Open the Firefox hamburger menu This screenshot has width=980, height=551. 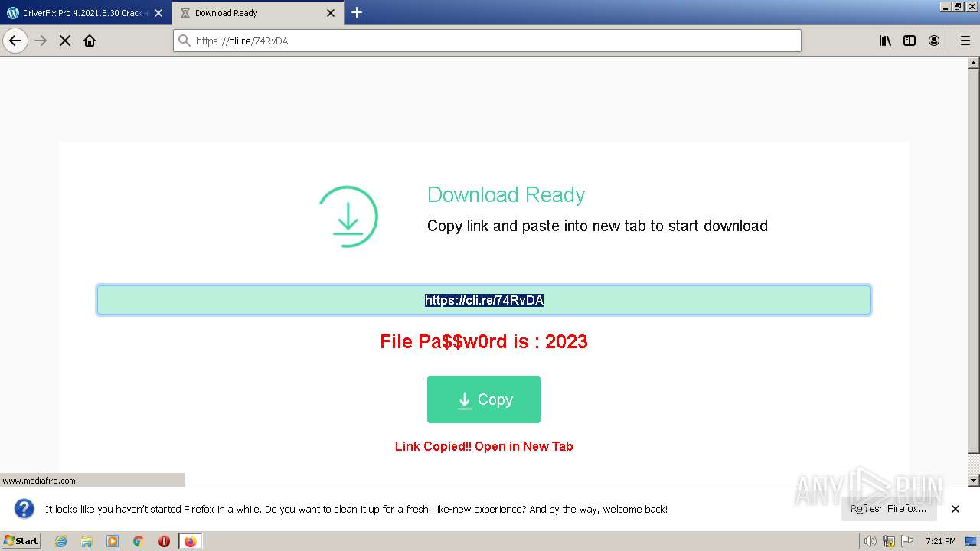tap(965, 41)
